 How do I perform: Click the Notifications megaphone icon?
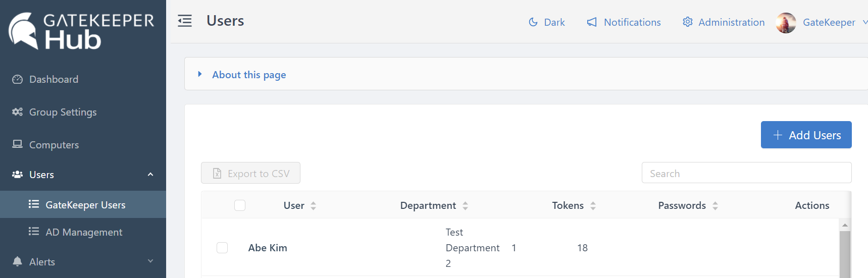(592, 22)
